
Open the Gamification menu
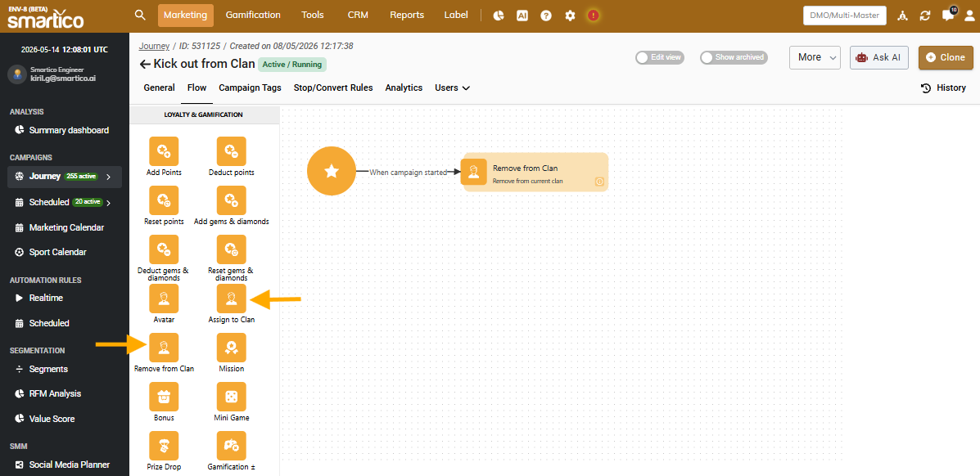tap(253, 15)
